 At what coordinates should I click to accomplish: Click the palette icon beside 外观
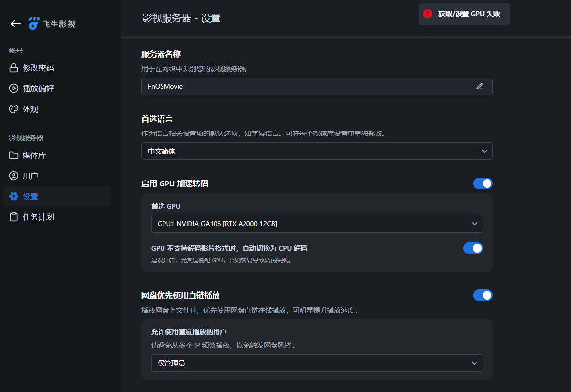click(14, 109)
